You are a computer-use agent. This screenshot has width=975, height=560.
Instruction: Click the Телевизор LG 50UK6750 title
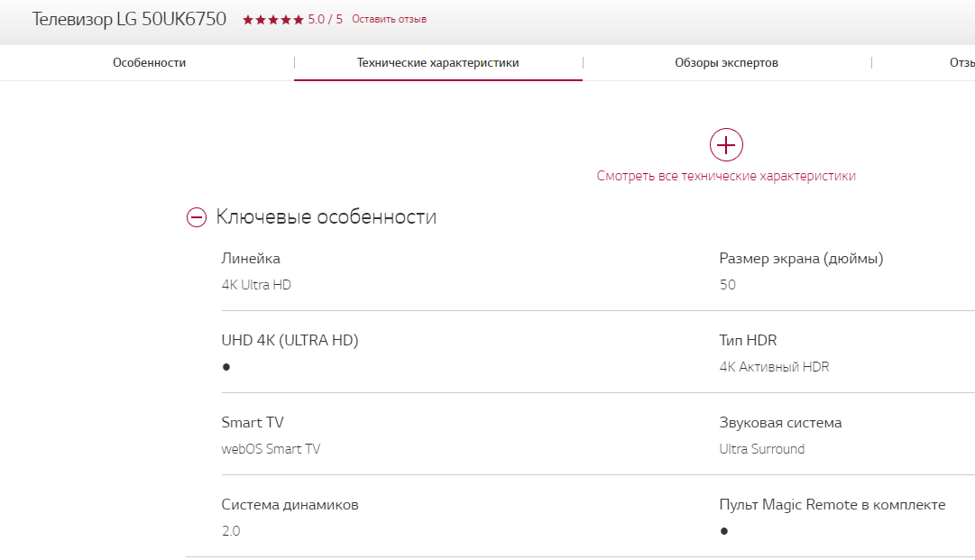129,19
